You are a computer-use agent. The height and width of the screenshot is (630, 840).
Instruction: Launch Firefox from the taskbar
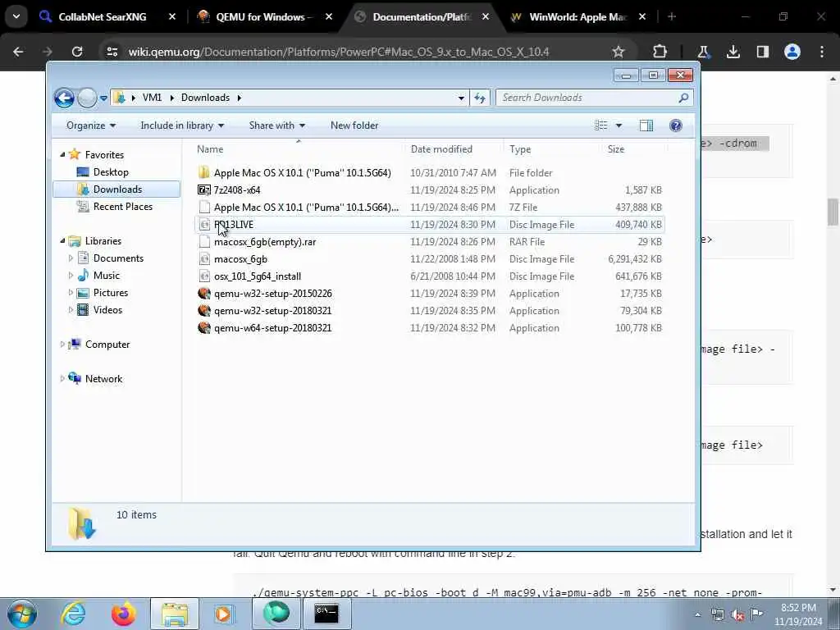point(123,614)
